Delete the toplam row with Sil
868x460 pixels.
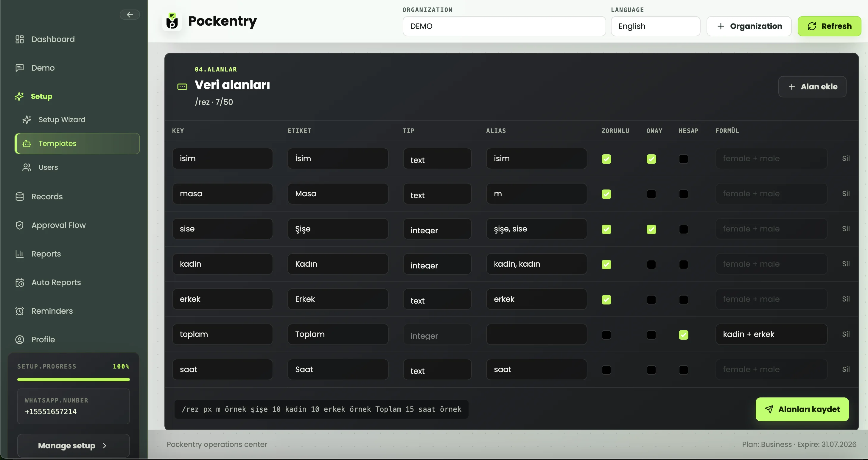846,334
